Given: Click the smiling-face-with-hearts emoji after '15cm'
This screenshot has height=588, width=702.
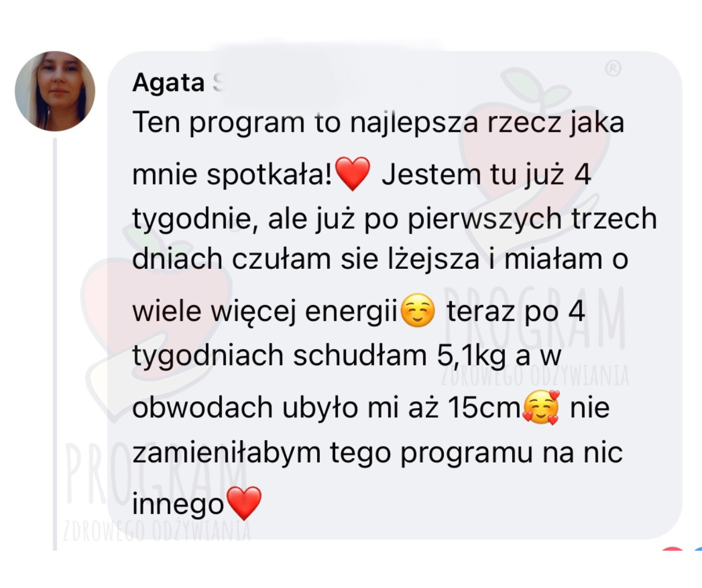Looking at the screenshot, I should [x=541, y=407].
